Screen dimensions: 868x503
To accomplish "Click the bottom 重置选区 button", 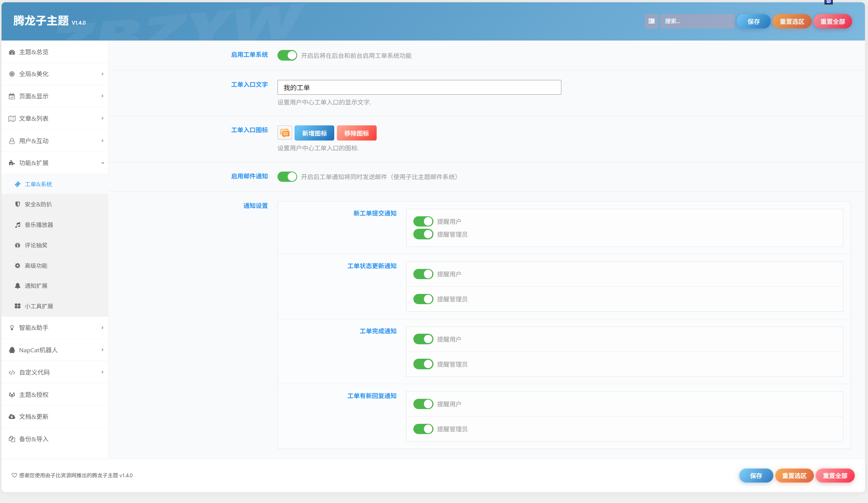I will [x=794, y=476].
